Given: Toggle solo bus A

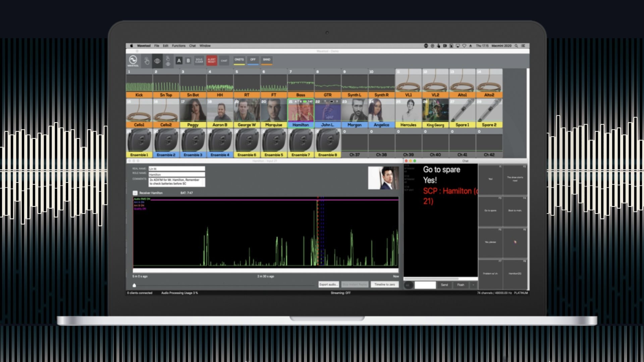Looking at the screenshot, I should (x=179, y=61).
